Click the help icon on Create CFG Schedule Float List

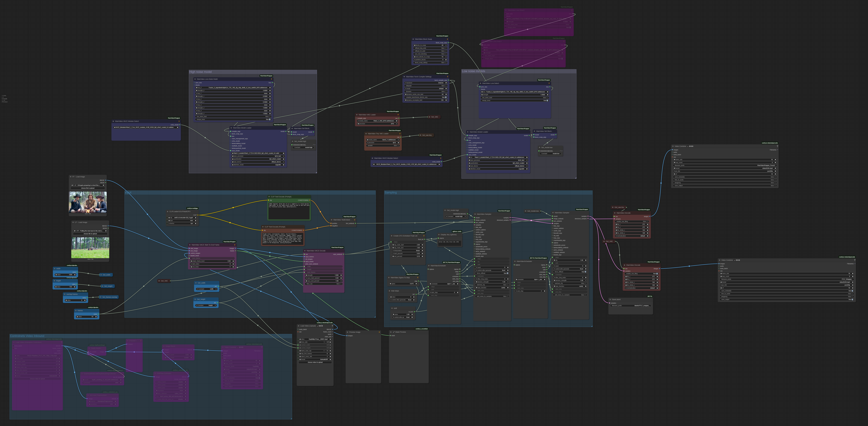click(x=424, y=236)
